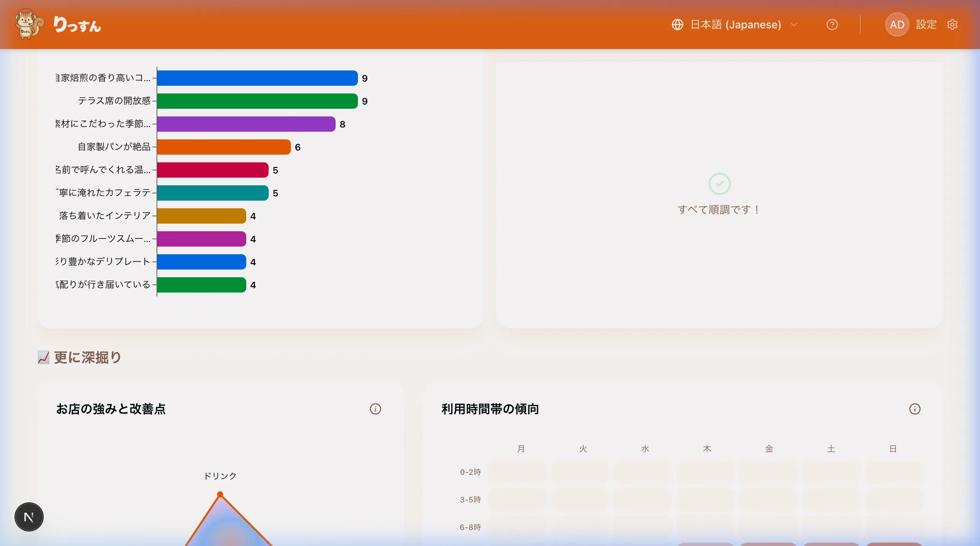Expand the language selector chevron
This screenshot has height=546, width=980.
(794, 25)
